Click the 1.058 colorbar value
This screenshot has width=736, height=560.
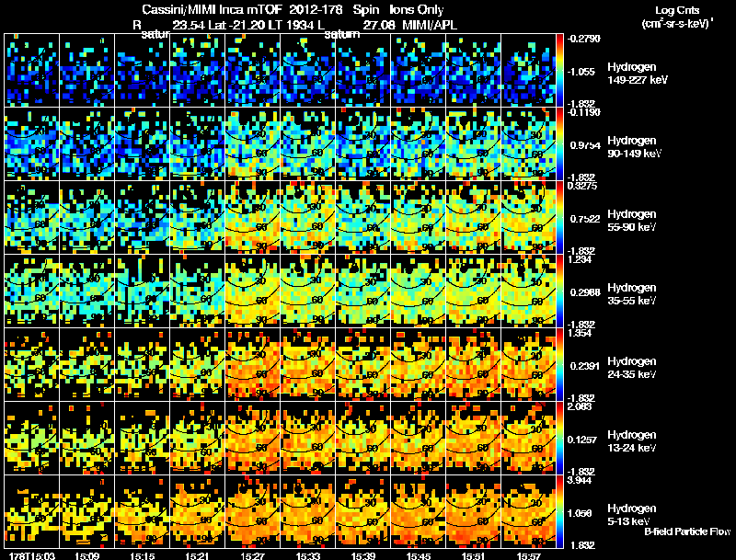(581, 513)
